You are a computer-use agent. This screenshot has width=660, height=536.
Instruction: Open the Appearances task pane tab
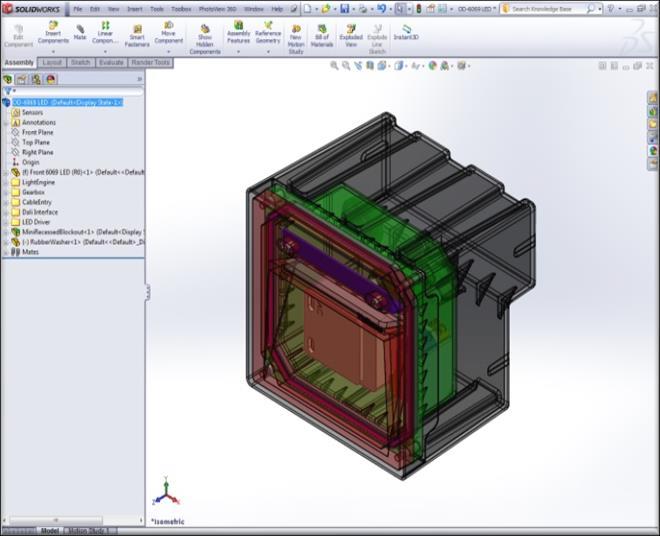(652, 150)
